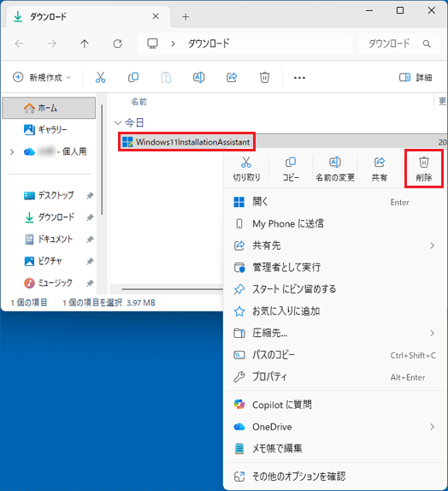Click the Rename icon in the toolbar
Screen dimensions: 448x491
coord(199,77)
